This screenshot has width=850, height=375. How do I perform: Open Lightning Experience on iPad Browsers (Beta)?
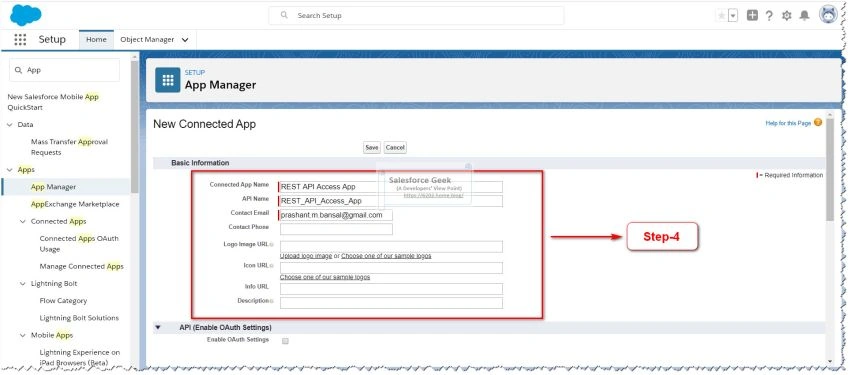pos(80,358)
